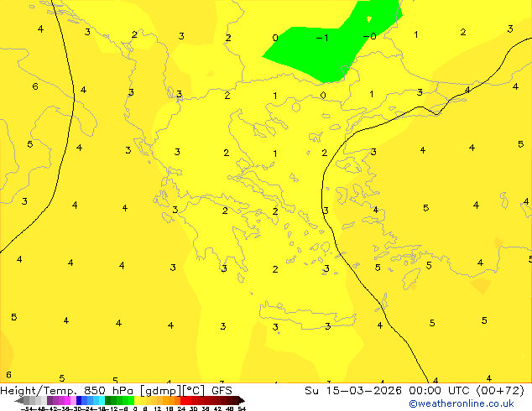
Task: Pick the bright red legend swatch
Action: click(x=183, y=400)
